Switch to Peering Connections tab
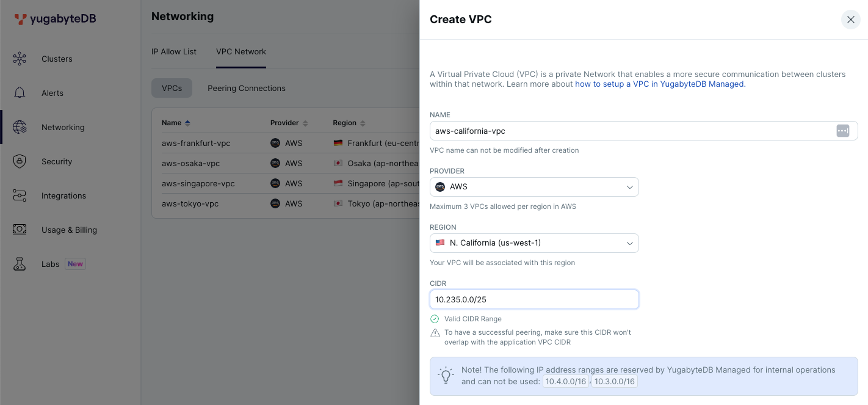868x405 pixels. (x=247, y=88)
